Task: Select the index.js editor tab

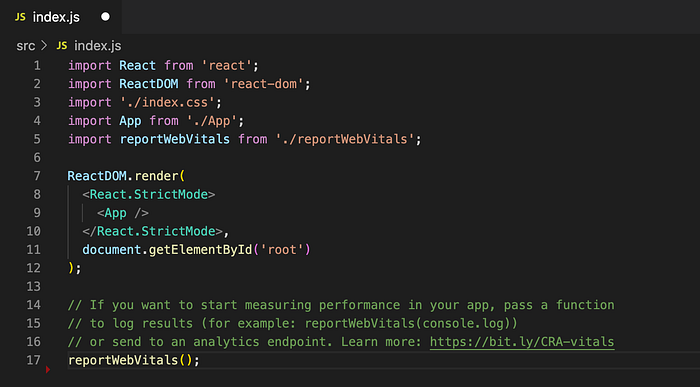Action: coord(61,17)
